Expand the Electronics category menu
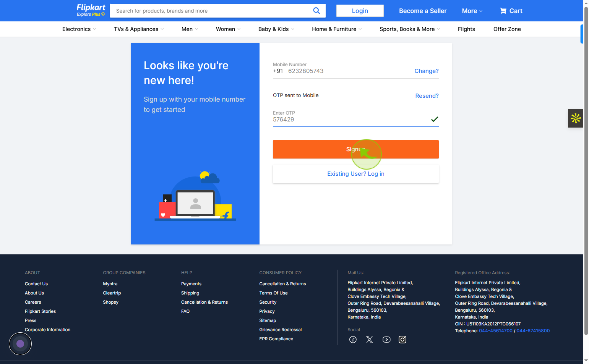589x364 pixels. click(79, 29)
